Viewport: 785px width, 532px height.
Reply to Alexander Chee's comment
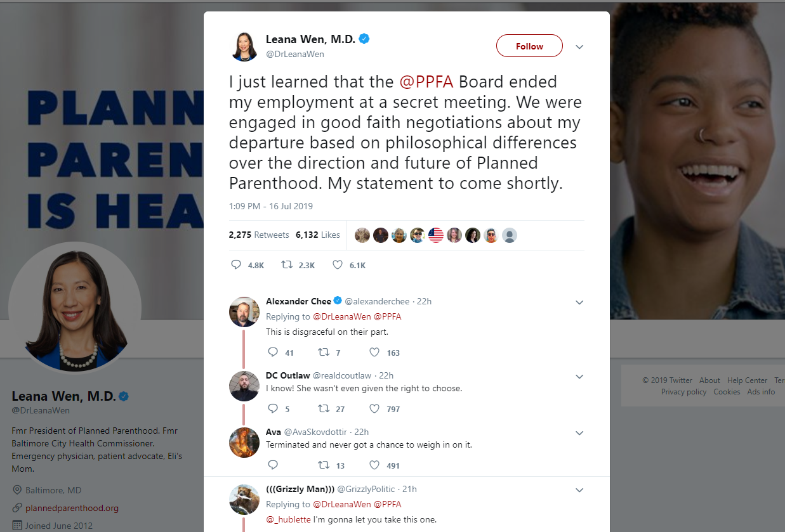[x=274, y=353]
